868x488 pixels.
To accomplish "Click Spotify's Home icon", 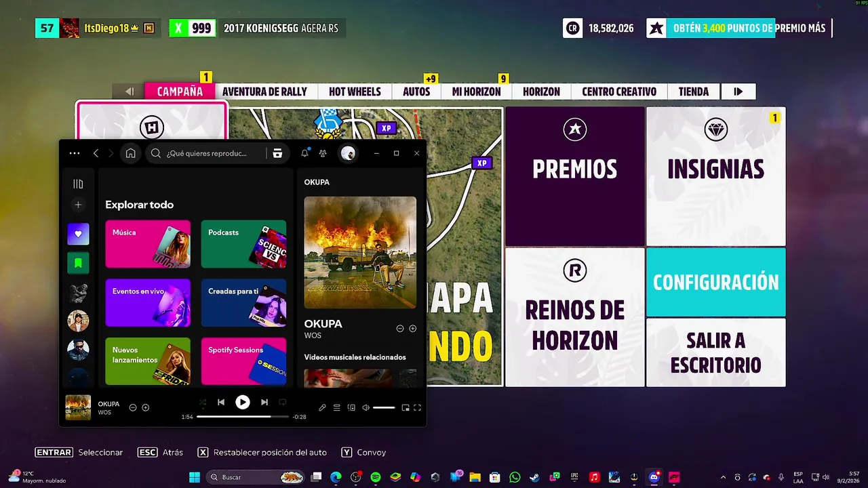I will pyautogui.click(x=130, y=153).
